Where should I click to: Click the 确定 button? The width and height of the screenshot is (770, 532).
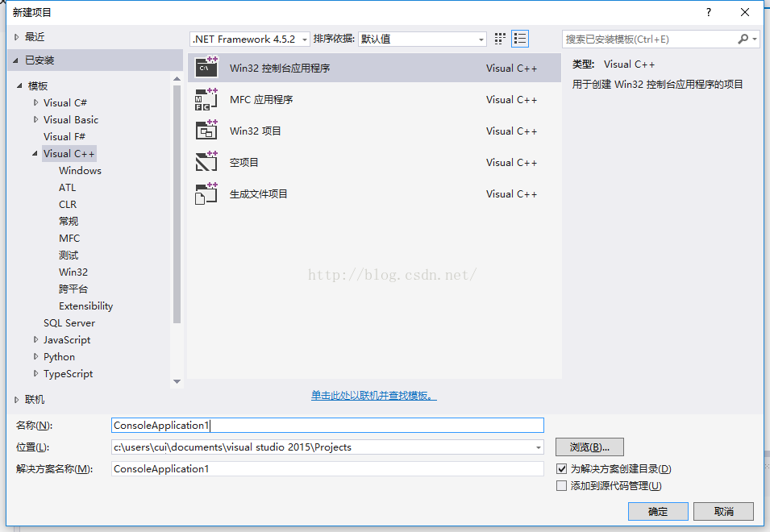(x=658, y=511)
